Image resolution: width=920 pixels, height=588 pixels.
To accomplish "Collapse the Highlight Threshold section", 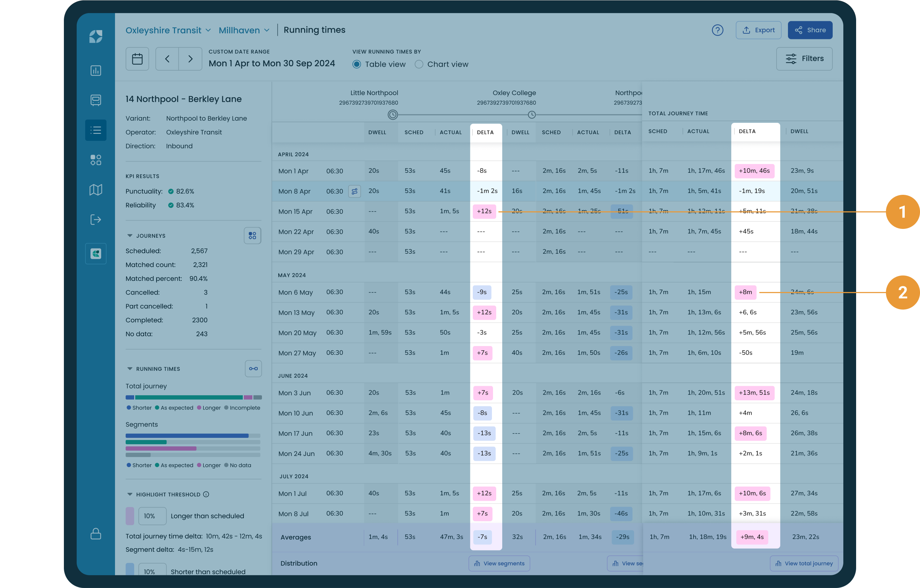I will (x=130, y=494).
